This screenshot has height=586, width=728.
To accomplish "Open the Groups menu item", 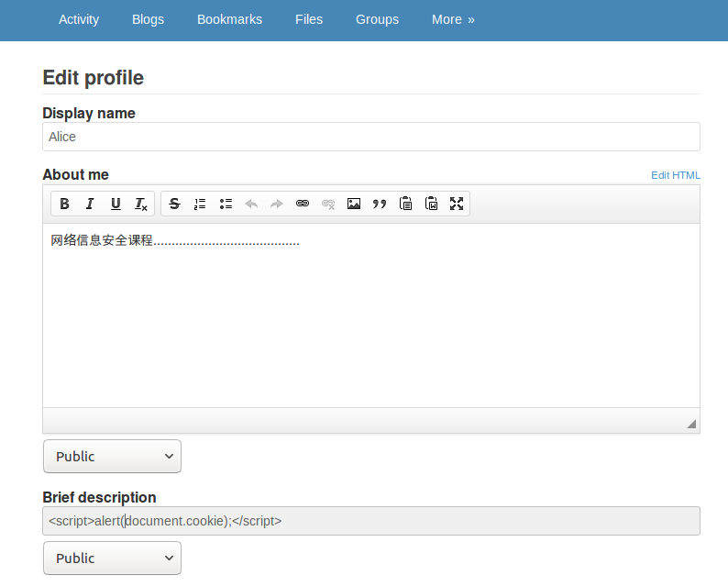I will tap(377, 19).
